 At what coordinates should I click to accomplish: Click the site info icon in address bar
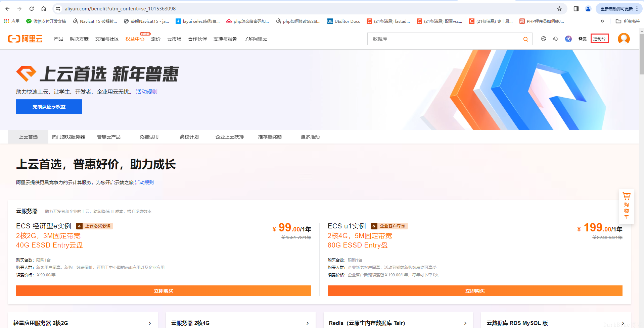pyautogui.click(x=58, y=9)
